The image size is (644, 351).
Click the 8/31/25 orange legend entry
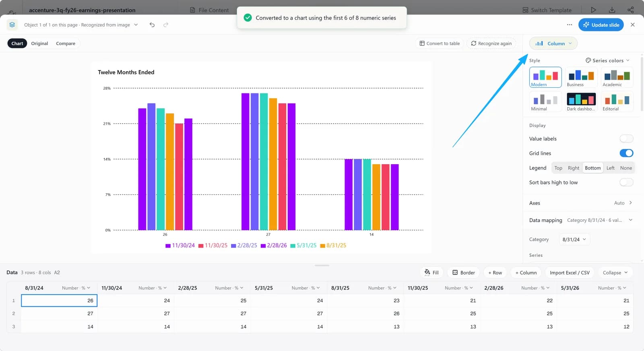point(333,246)
